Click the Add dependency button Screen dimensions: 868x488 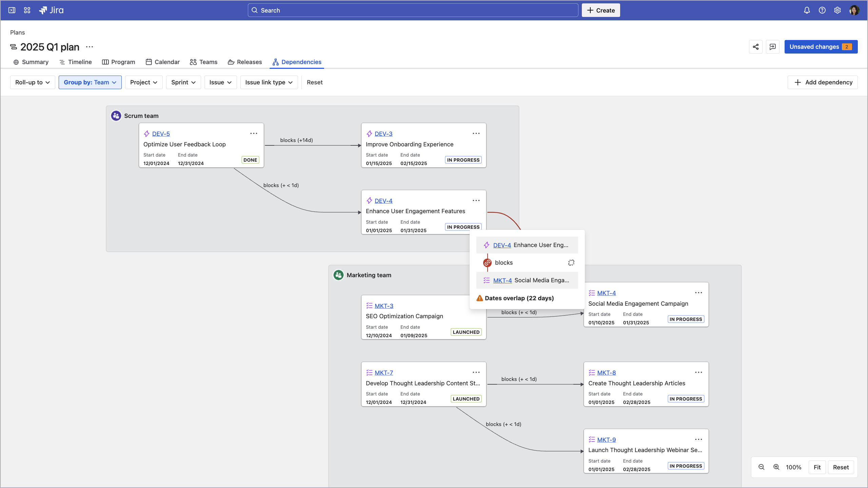pos(823,82)
